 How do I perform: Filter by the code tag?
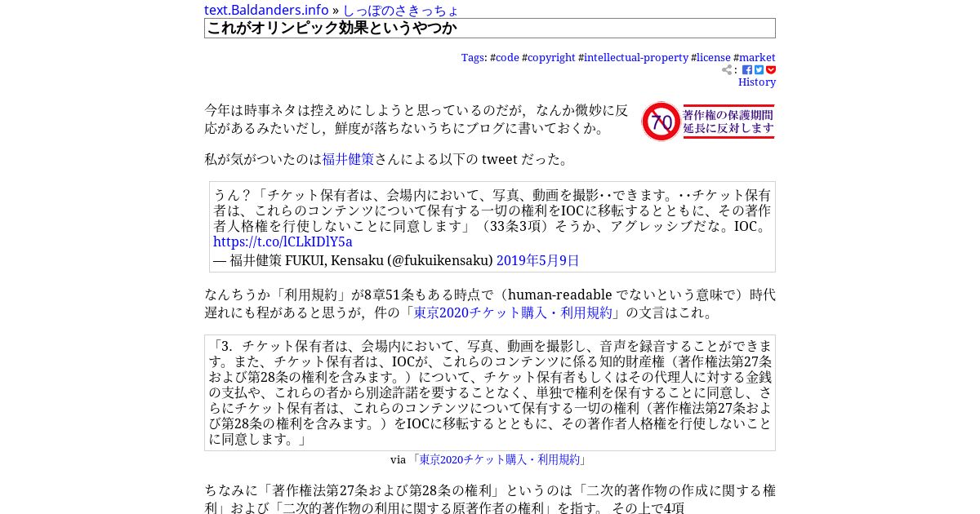point(507,58)
